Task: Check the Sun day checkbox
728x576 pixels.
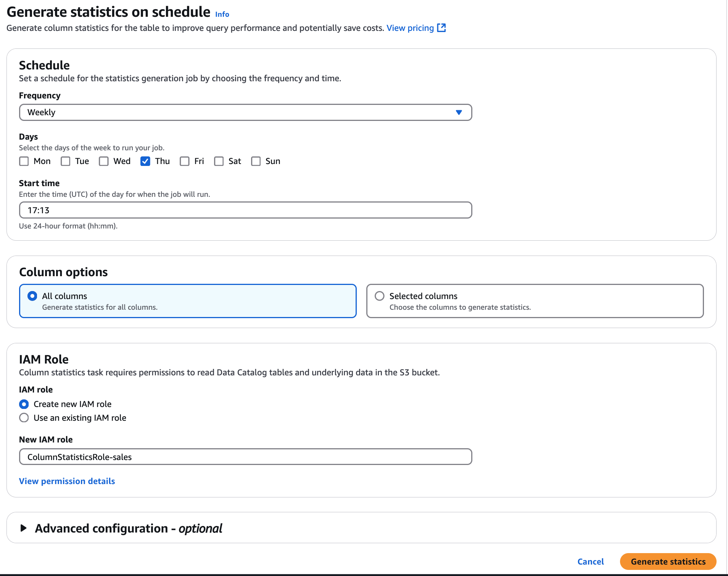Action: click(256, 161)
